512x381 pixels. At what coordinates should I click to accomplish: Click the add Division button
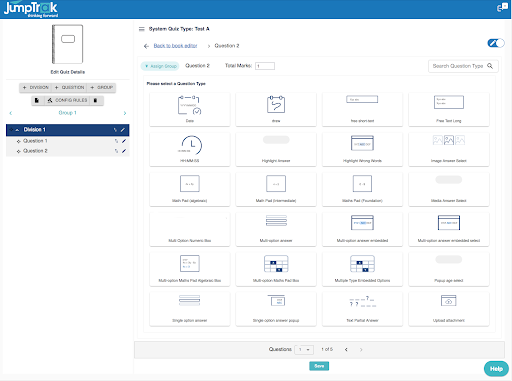tap(36, 87)
